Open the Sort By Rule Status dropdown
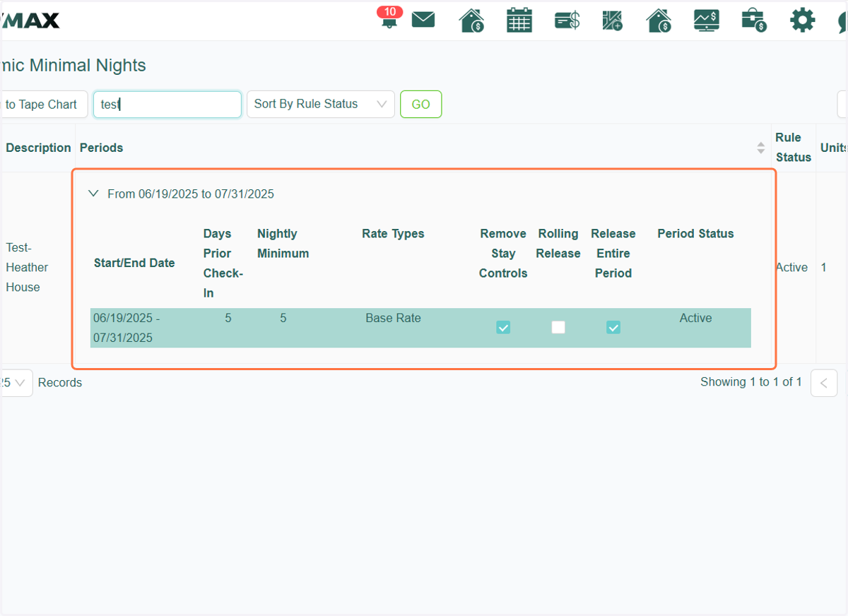The width and height of the screenshot is (848, 616). [321, 104]
